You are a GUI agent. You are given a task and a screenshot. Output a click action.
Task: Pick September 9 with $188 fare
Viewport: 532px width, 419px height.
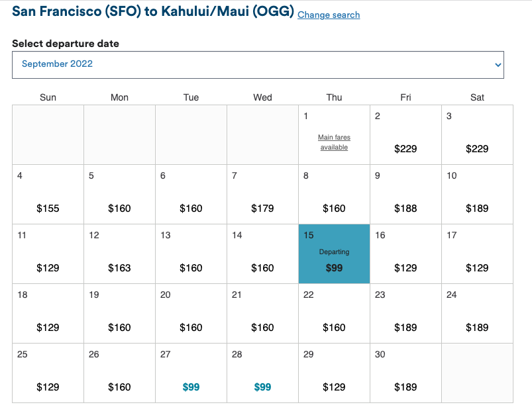pyautogui.click(x=405, y=195)
